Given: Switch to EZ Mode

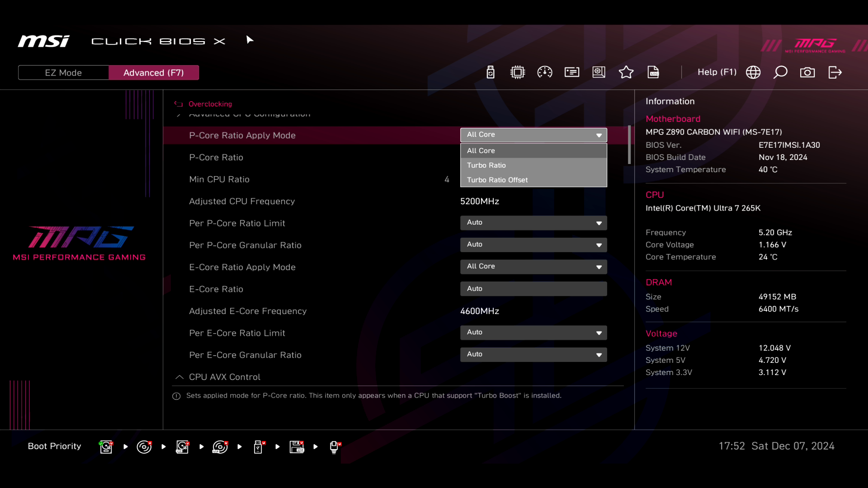Looking at the screenshot, I should pos(63,73).
